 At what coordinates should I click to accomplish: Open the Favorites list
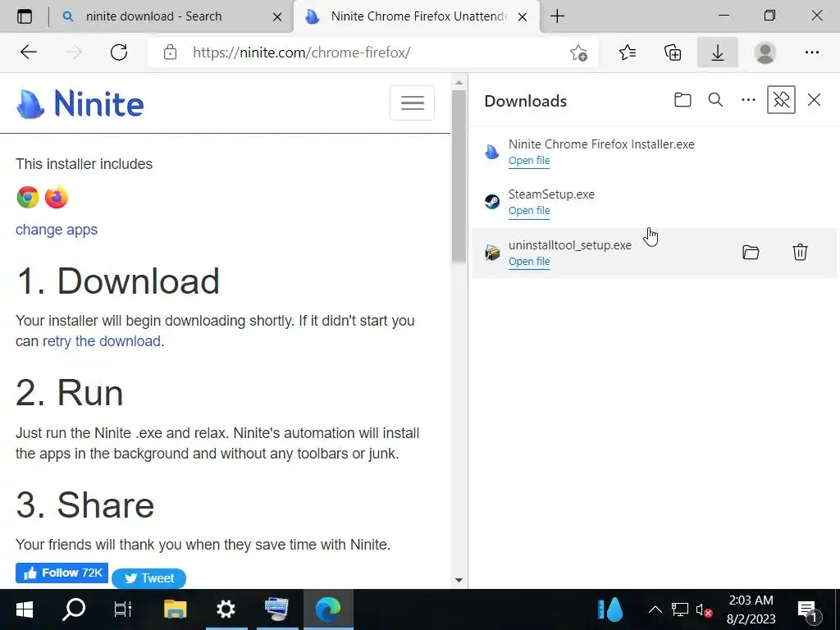point(628,52)
